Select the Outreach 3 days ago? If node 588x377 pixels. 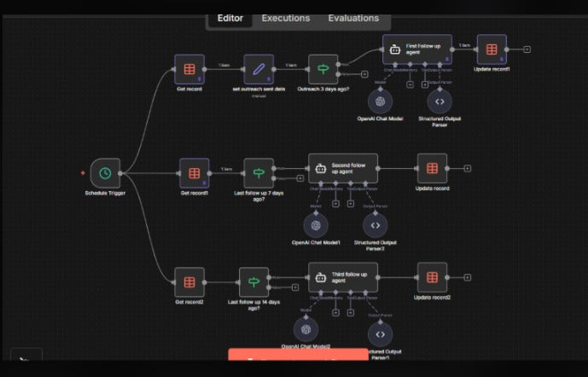pyautogui.click(x=323, y=69)
